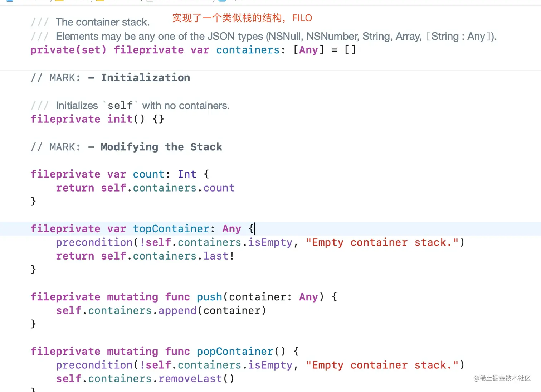Click the "Any" type after topContainer

coord(232,229)
